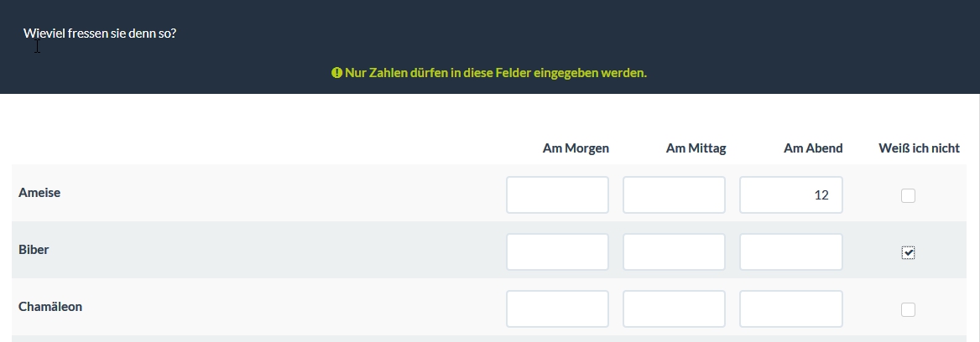This screenshot has width=980, height=342.
Task: Click the 'Am Morgen' column header
Action: (x=576, y=148)
